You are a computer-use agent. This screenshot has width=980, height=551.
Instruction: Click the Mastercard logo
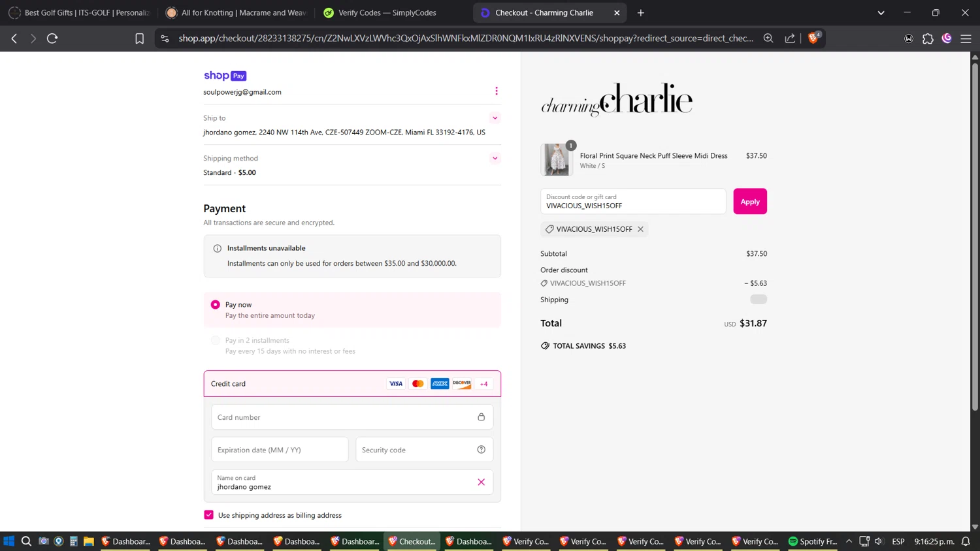pyautogui.click(x=417, y=384)
